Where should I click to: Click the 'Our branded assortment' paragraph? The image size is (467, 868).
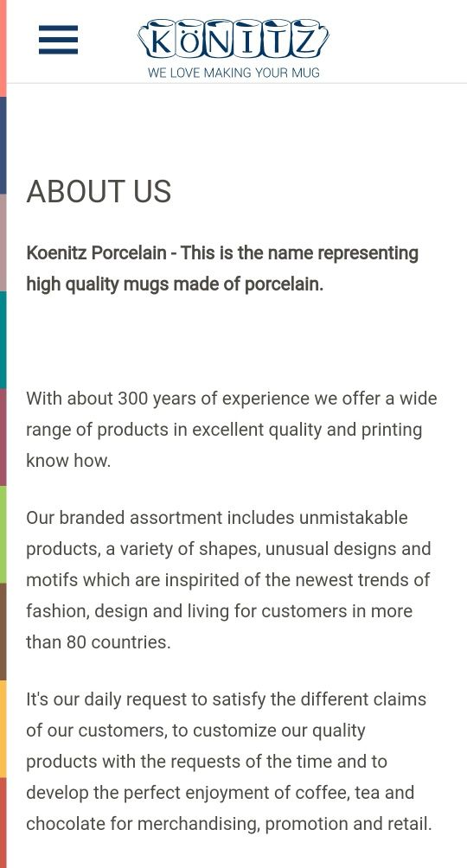click(228, 580)
